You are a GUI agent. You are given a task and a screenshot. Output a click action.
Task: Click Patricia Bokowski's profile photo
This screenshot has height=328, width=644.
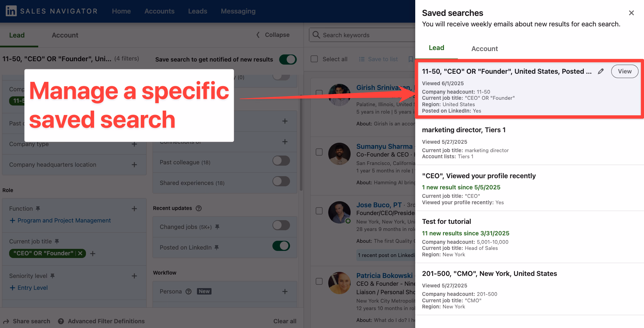(x=339, y=283)
